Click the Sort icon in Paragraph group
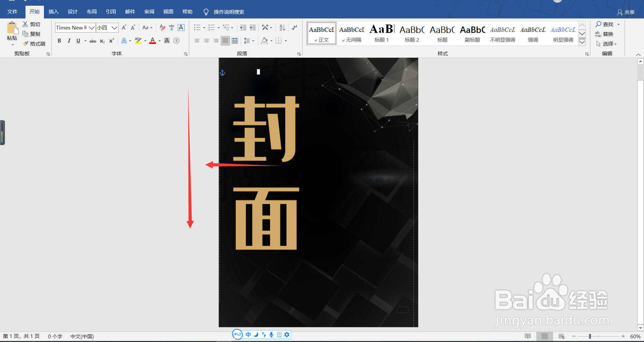 tap(282, 28)
